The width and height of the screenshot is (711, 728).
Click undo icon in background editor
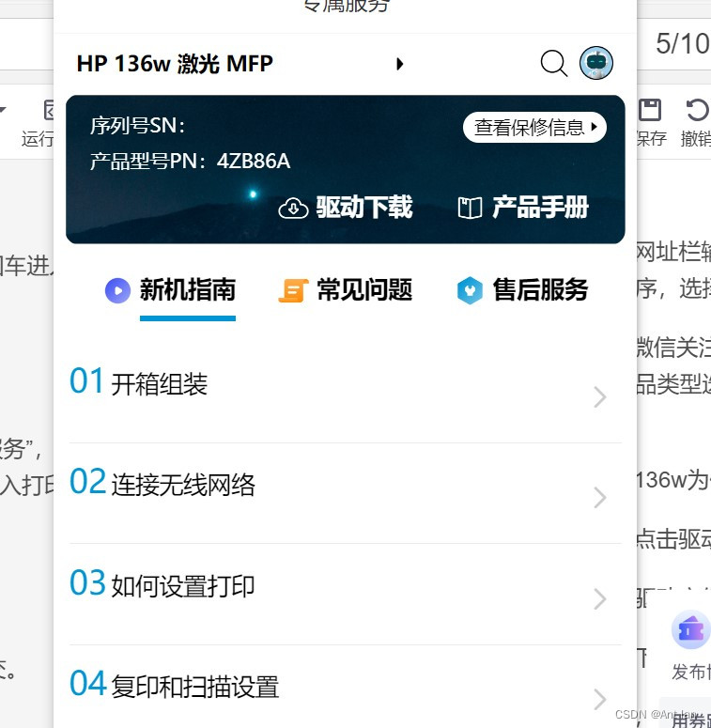tap(698, 111)
